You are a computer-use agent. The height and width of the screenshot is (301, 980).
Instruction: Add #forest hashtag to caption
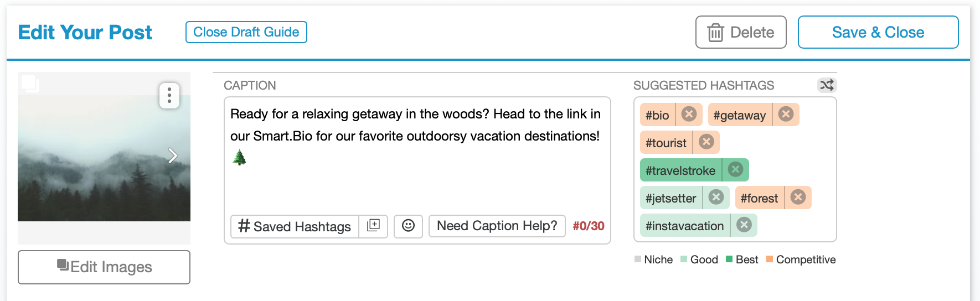[x=759, y=198]
